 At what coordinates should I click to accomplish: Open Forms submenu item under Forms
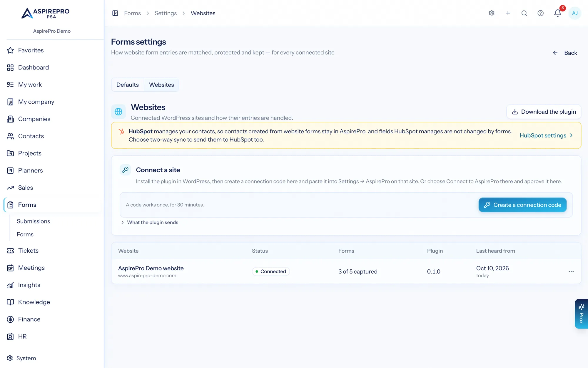(25, 235)
